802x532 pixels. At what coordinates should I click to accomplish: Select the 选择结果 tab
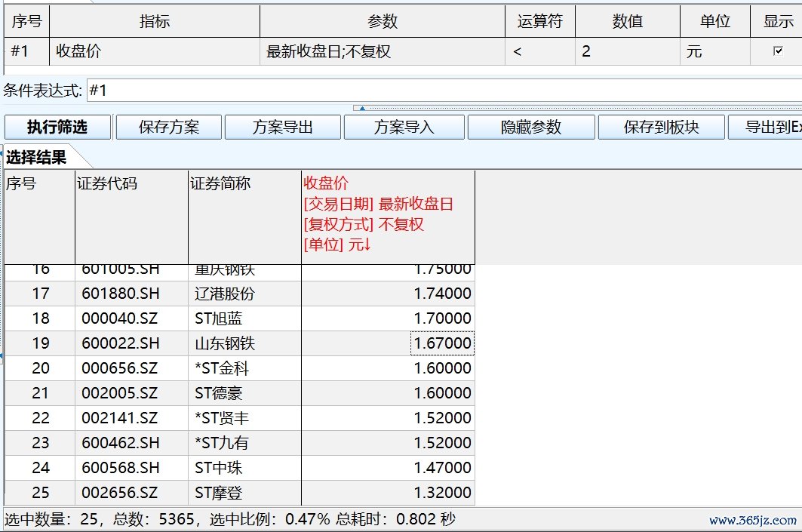[x=38, y=158]
